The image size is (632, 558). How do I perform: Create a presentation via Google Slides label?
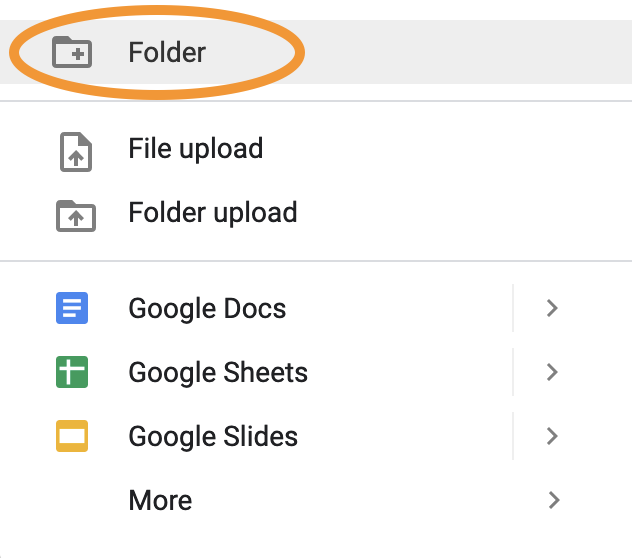(213, 437)
